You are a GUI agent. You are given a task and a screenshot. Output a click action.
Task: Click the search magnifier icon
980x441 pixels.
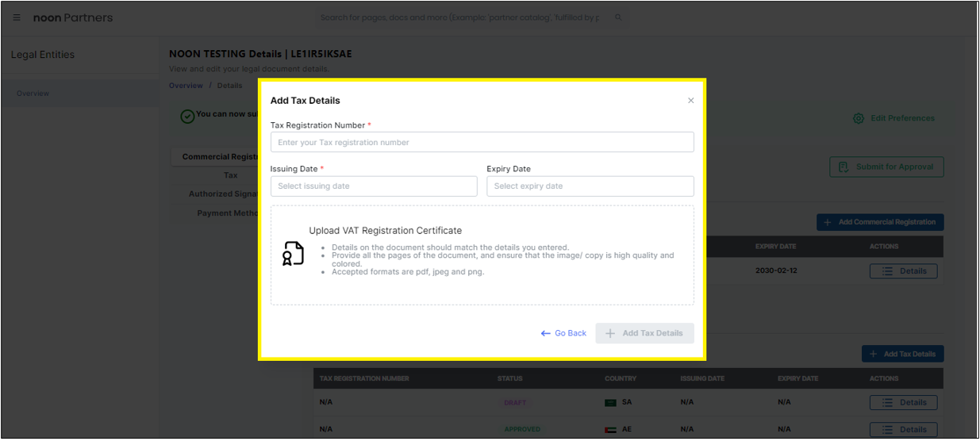point(618,17)
